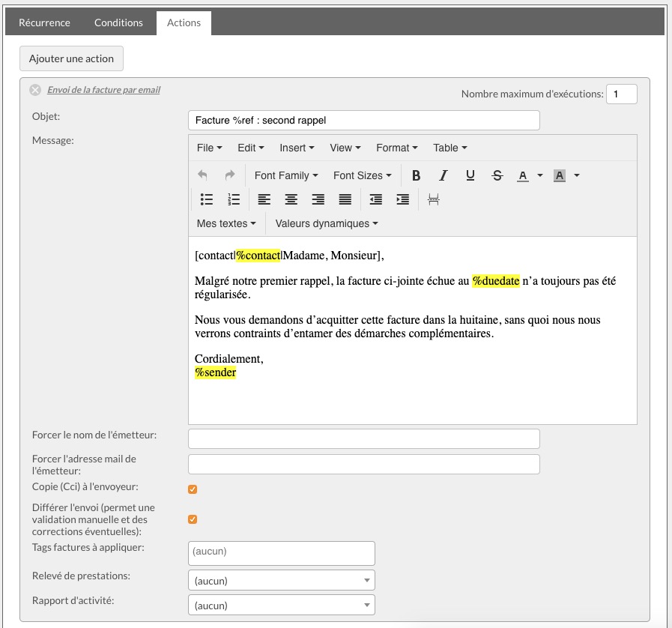Image resolution: width=672 pixels, height=628 pixels.
Task: Open the Mes textes dropdown
Action: click(x=225, y=223)
